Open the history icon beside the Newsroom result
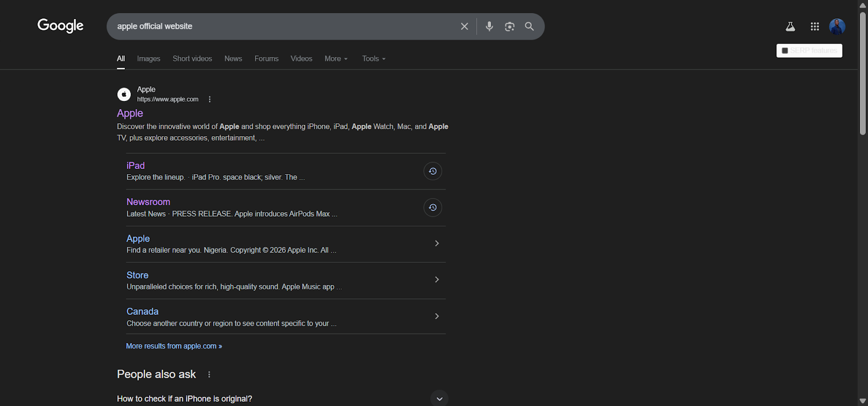 [432, 208]
